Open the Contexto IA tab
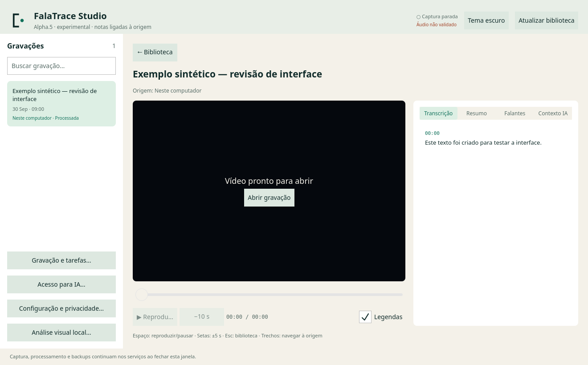The width and height of the screenshot is (588, 365). 553,114
